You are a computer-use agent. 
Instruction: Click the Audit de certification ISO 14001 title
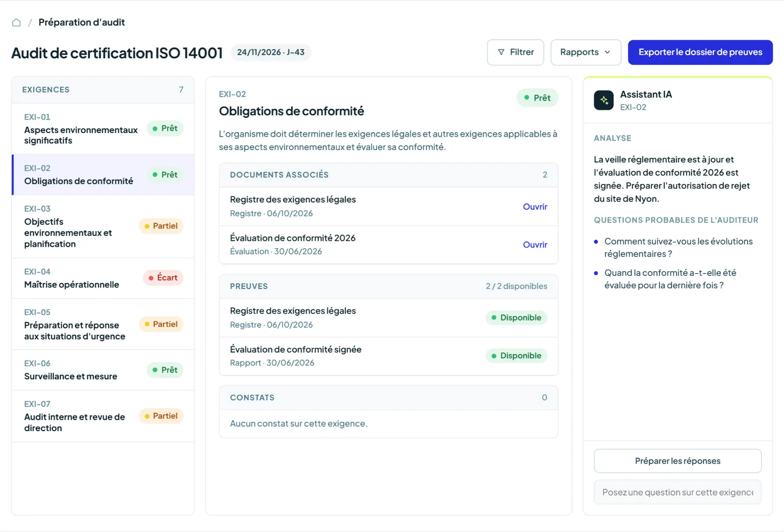[x=117, y=53]
